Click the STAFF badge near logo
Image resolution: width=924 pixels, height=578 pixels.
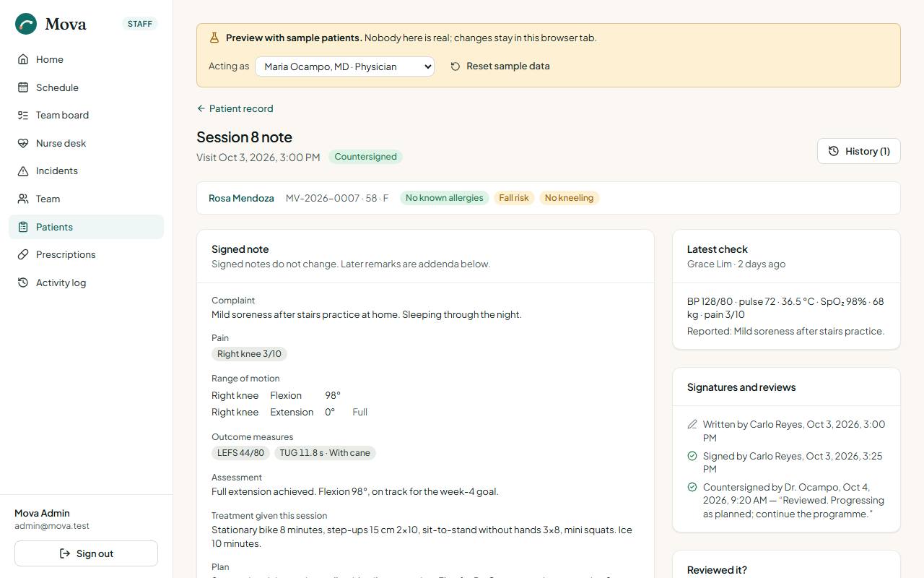pyautogui.click(x=140, y=24)
